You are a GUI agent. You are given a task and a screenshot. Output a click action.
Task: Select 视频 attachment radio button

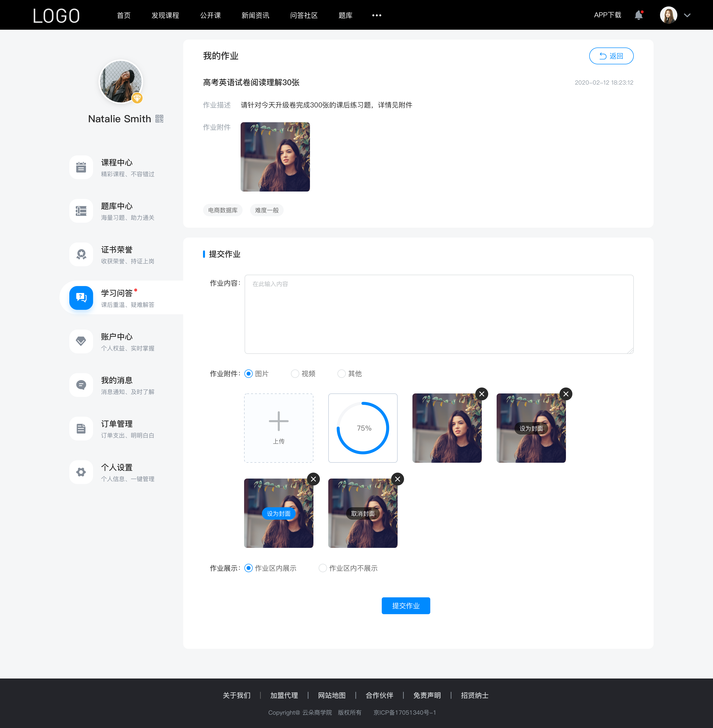(296, 374)
